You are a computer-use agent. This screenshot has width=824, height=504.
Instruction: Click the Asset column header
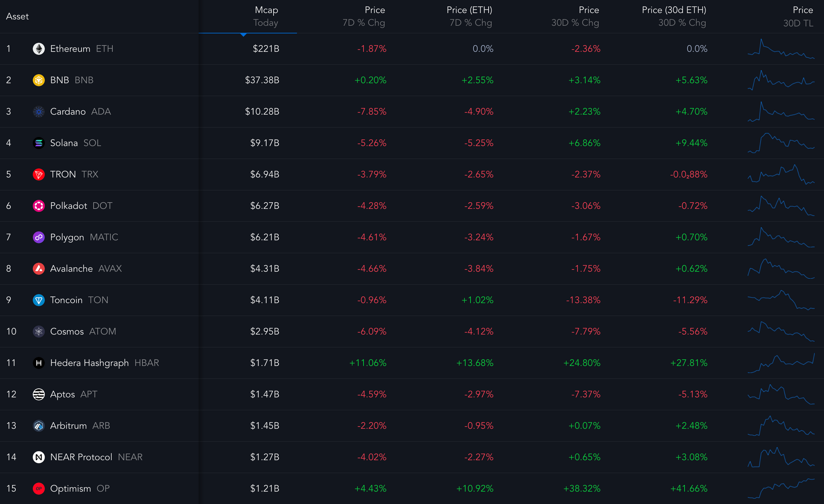[x=17, y=17]
